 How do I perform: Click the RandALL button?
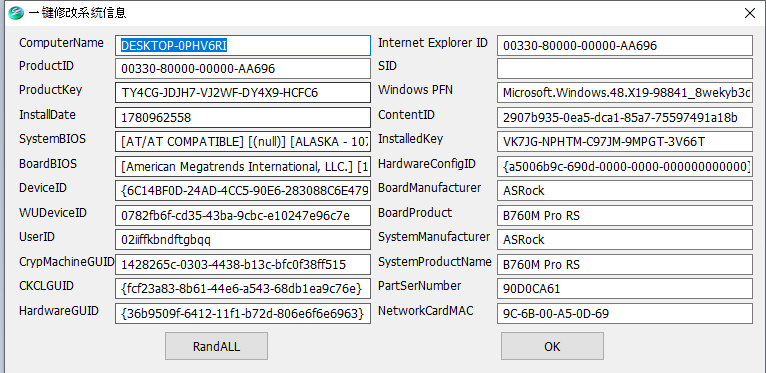coord(216,346)
